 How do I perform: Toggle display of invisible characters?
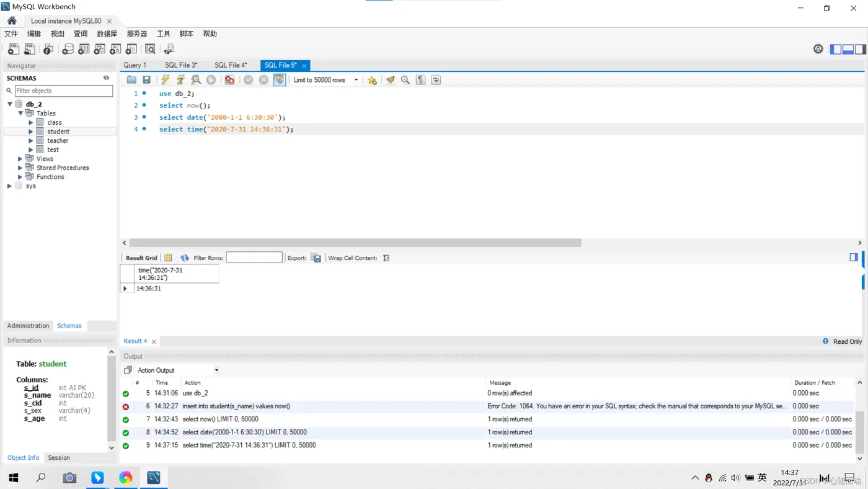(x=420, y=80)
